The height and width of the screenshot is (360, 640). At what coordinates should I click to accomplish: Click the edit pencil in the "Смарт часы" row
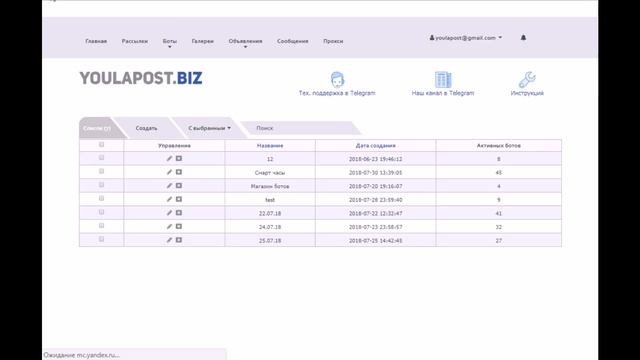click(169, 172)
